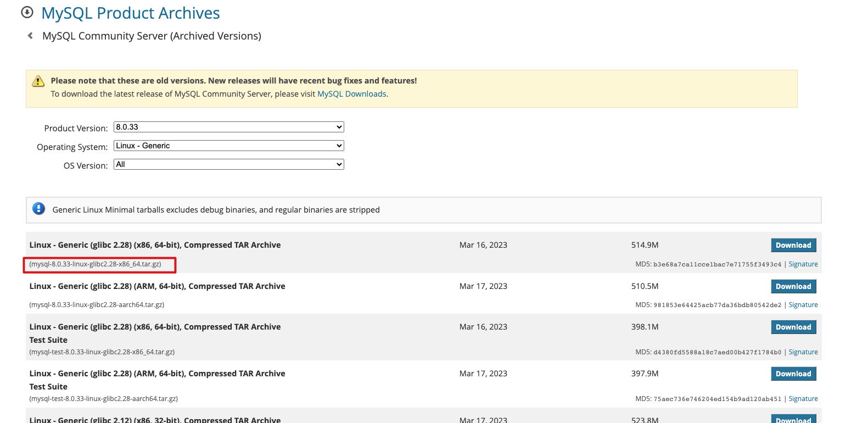Screen dimensions: 868x423
Task: Click the back arrow before MySQL Community Server
Action: [30, 36]
